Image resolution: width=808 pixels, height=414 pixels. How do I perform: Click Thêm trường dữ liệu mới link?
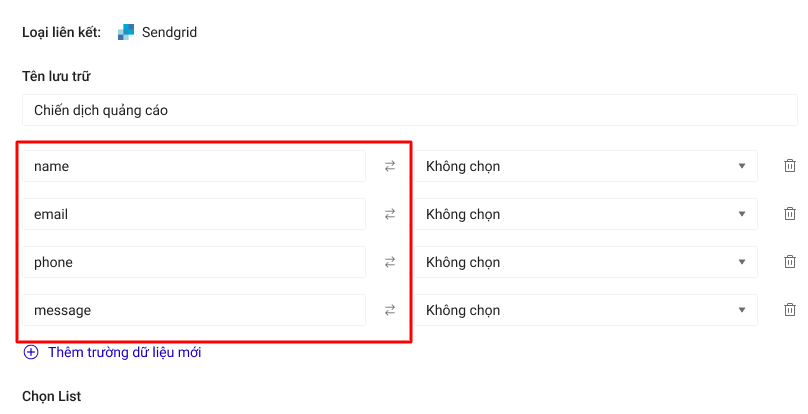(x=123, y=352)
